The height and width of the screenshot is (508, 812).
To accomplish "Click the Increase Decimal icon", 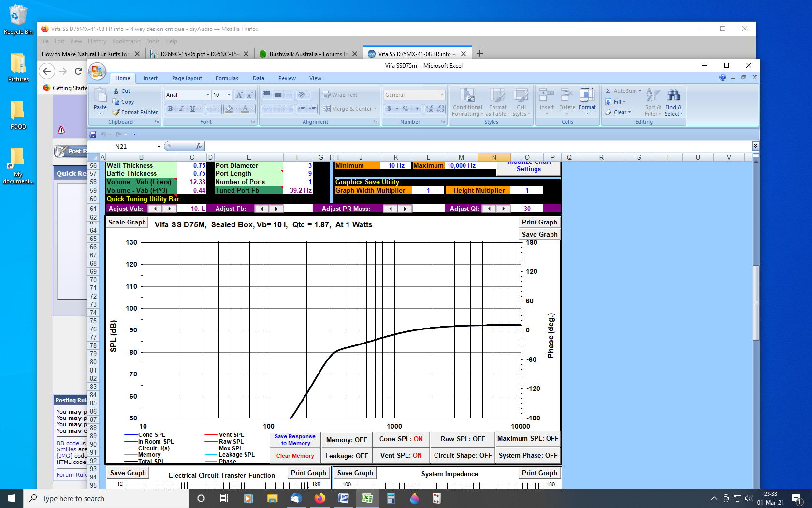I will (430, 109).
